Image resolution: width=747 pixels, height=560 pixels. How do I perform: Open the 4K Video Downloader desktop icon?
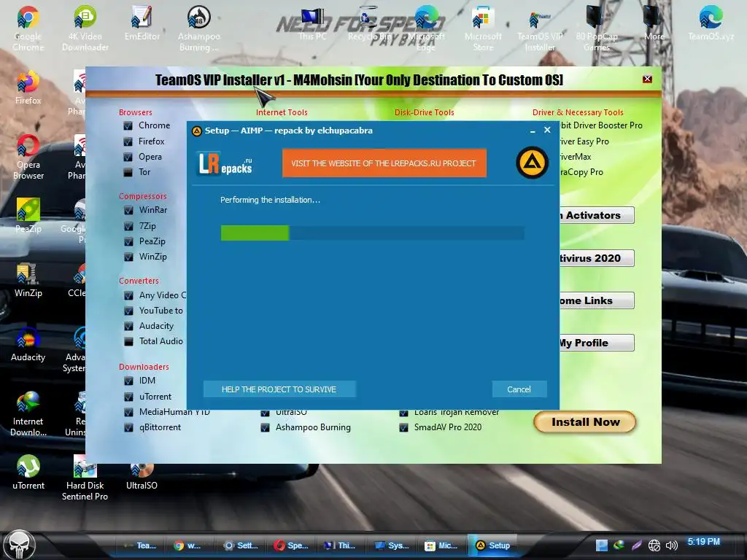85,28
